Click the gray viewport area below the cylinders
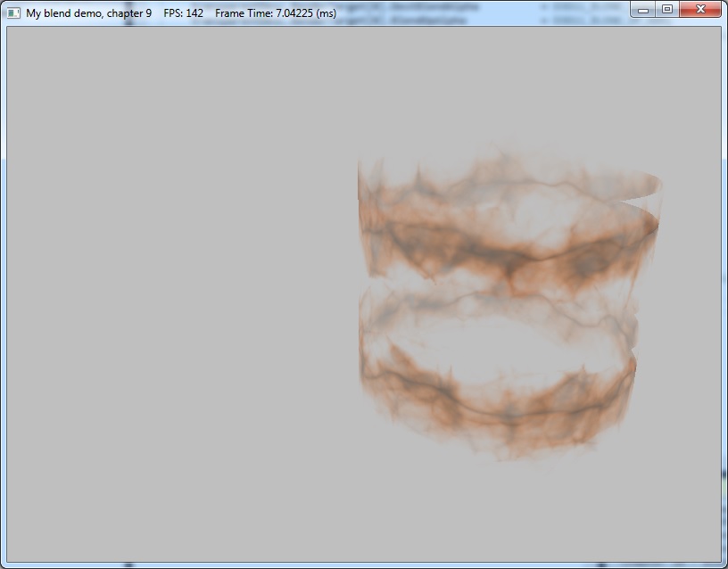Viewport: 728px width, 569px height. [x=500, y=513]
